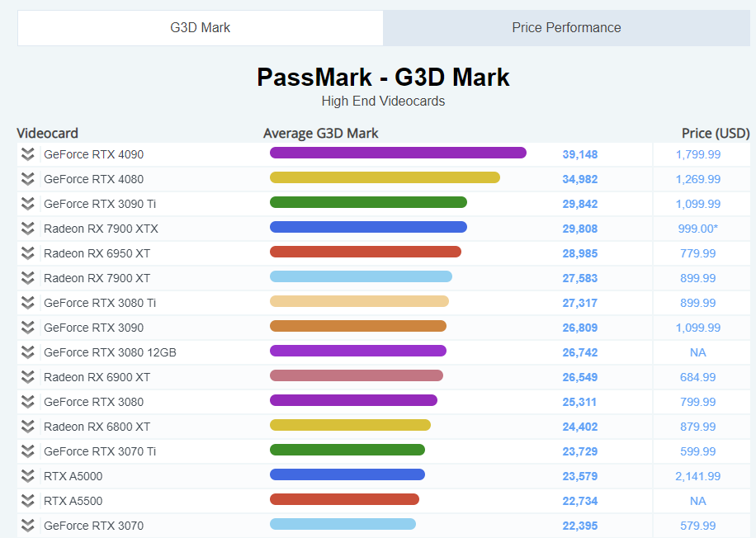Open the 2,141.99 price link
The width and height of the screenshot is (756, 538).
(698, 476)
